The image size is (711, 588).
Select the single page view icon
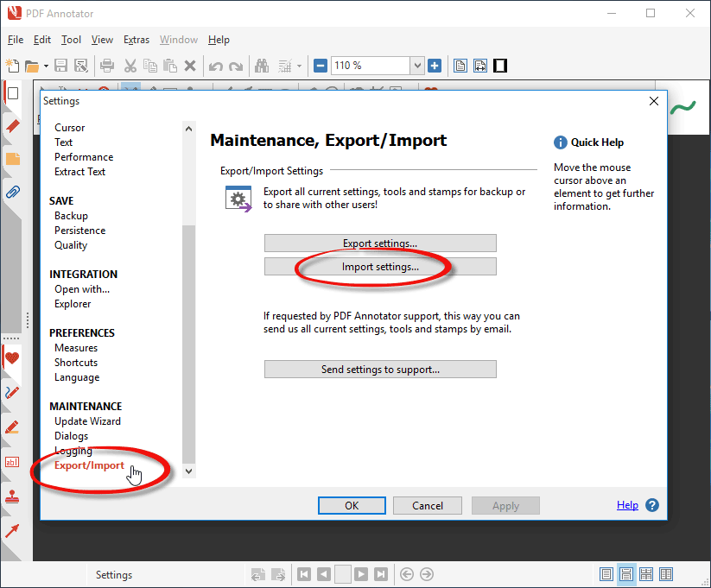pyautogui.click(x=606, y=574)
